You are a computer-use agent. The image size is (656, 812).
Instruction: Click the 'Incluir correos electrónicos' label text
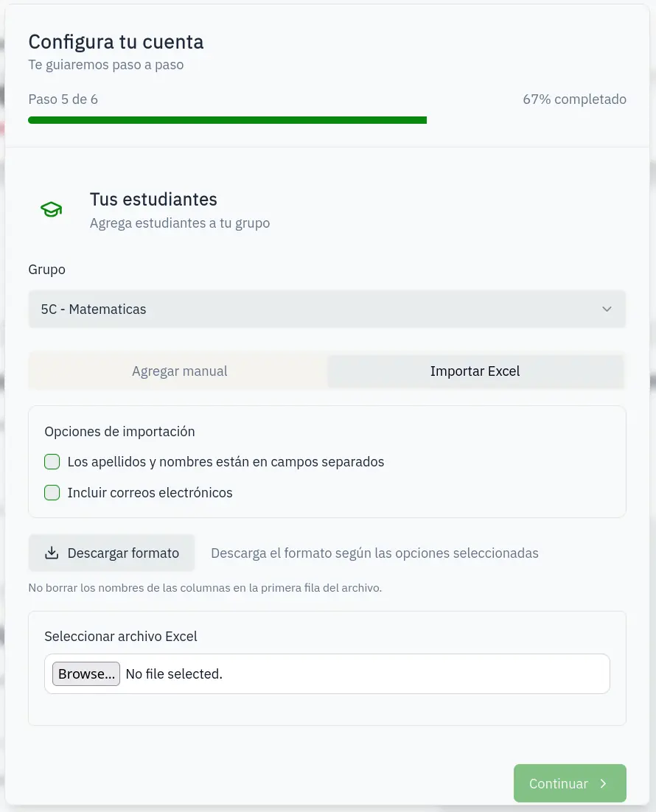click(x=150, y=493)
